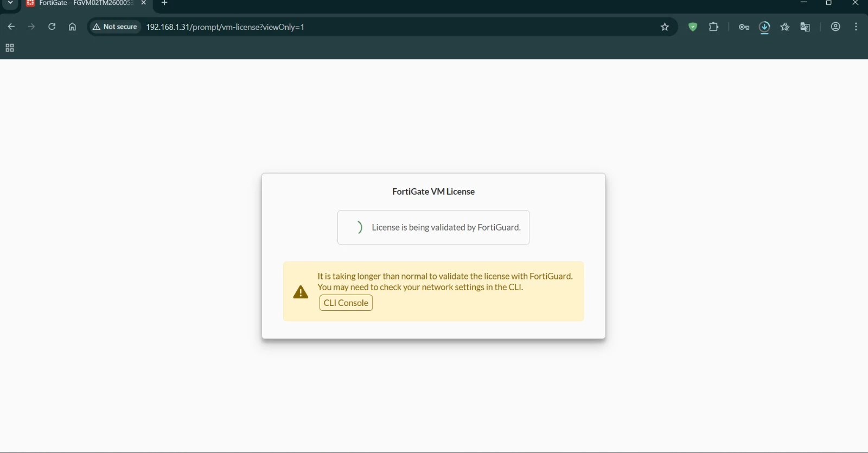
Task: Click 'License is being validated by FortiGuard.' text
Action: click(446, 227)
